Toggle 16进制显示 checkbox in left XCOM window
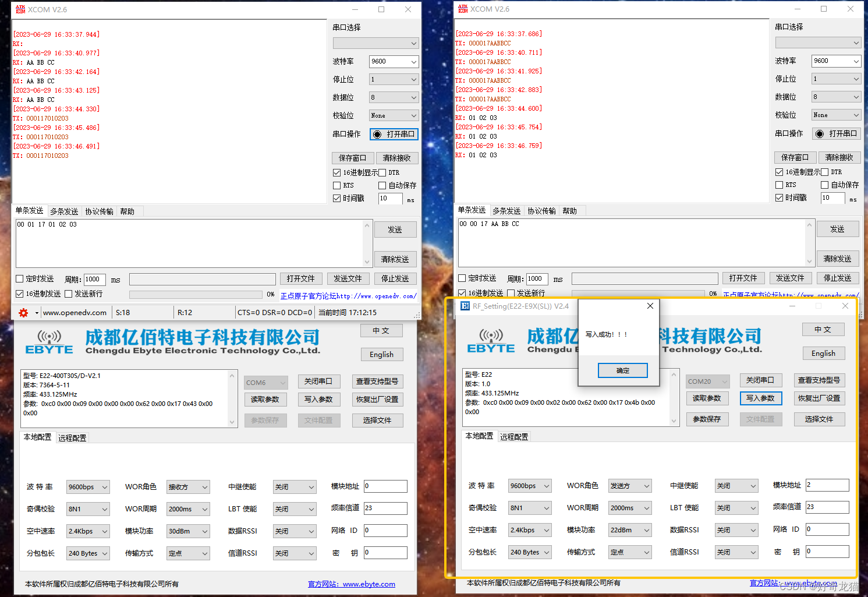 tap(336, 172)
